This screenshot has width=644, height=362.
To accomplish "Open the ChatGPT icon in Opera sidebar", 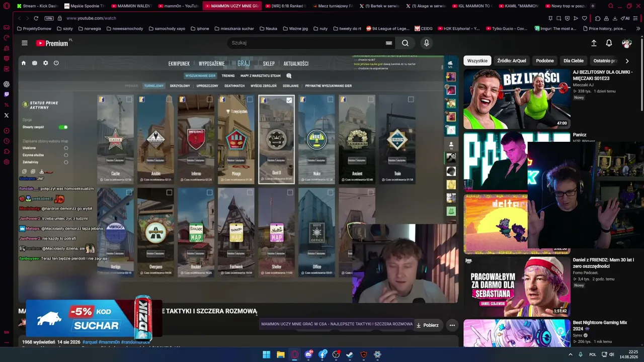I will [7, 84].
